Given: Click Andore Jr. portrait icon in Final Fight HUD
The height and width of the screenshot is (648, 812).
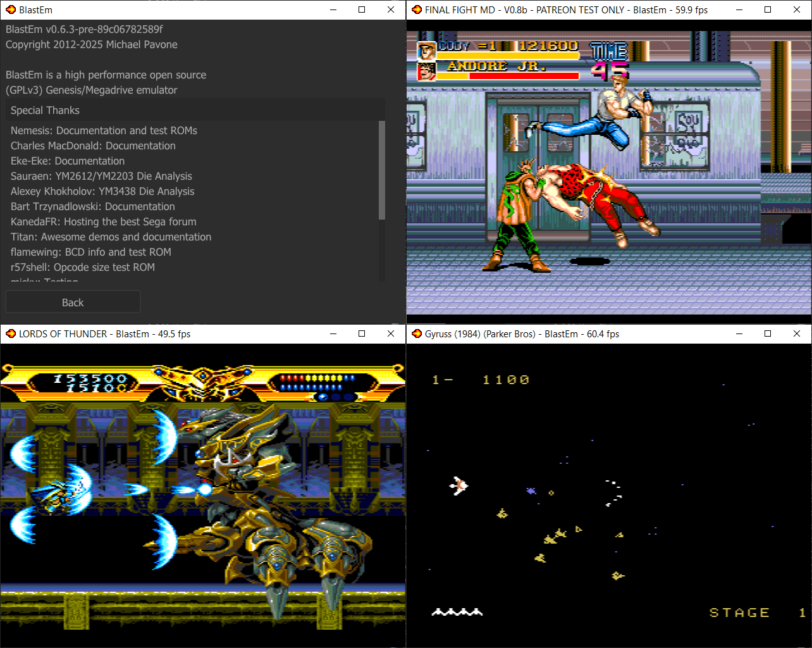Looking at the screenshot, I should tap(428, 71).
